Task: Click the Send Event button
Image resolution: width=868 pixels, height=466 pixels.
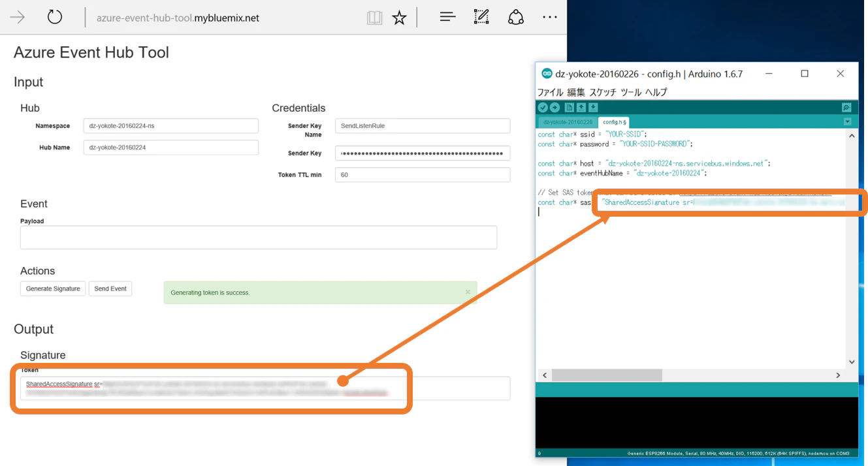Action: [110, 288]
